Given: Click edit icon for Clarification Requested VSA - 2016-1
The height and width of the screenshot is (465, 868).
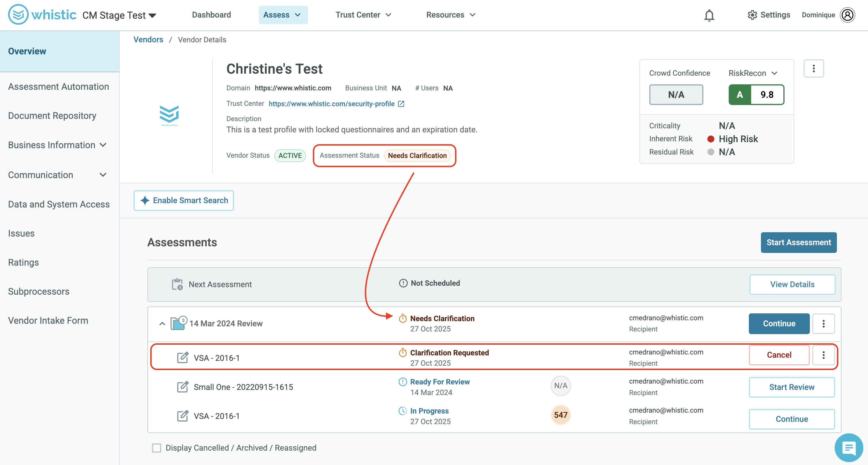Looking at the screenshot, I should [x=183, y=357].
